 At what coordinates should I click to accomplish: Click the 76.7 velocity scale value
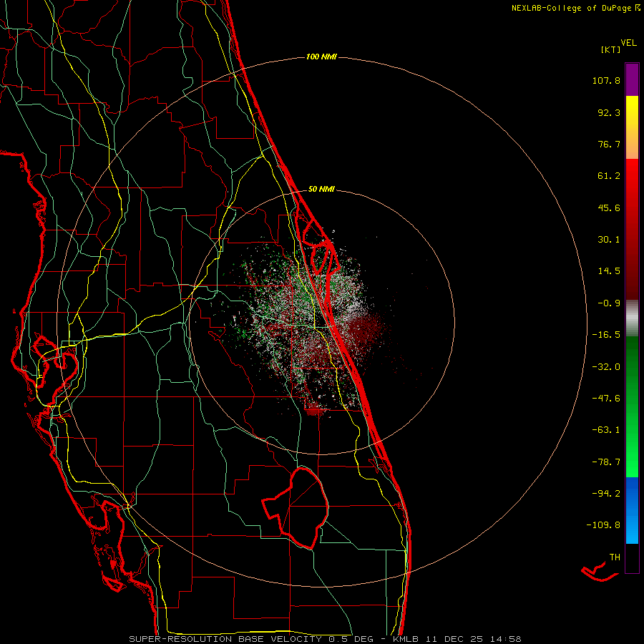tap(609, 144)
